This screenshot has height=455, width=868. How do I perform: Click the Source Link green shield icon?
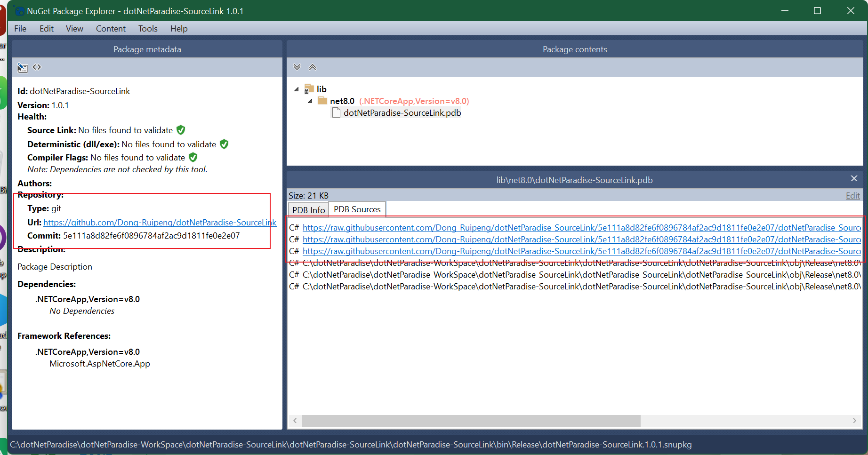coord(181,130)
